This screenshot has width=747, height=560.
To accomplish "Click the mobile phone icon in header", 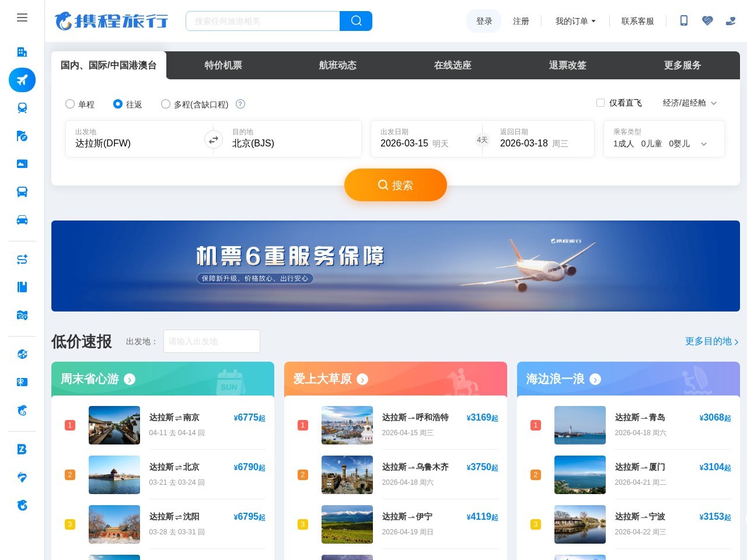I will click(684, 21).
